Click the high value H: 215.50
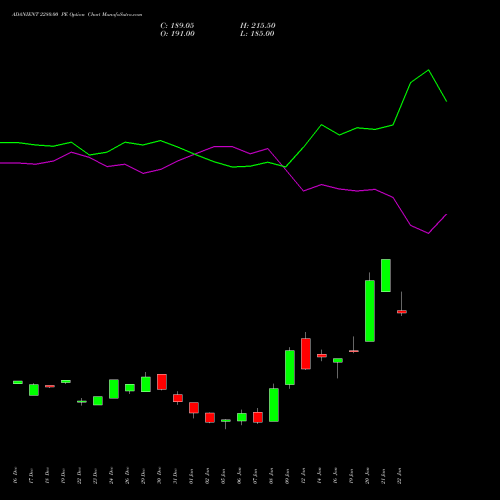This screenshot has width=500, height=500. click(x=258, y=26)
